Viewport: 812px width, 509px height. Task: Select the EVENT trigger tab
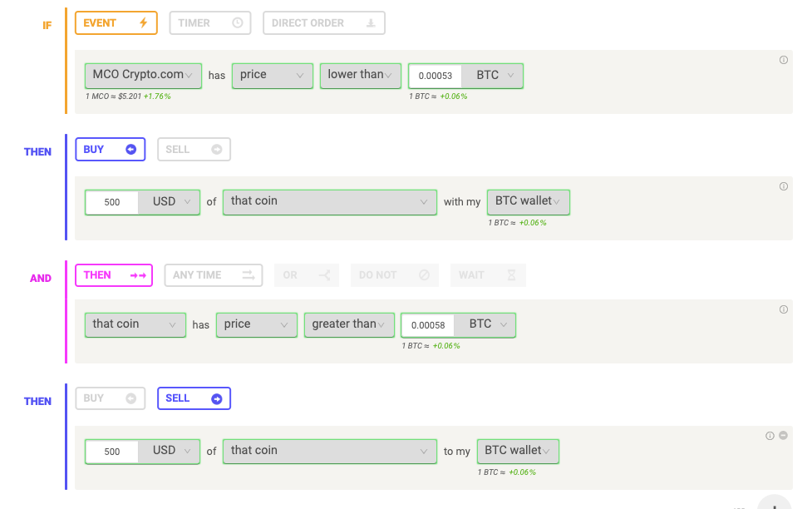pos(116,23)
